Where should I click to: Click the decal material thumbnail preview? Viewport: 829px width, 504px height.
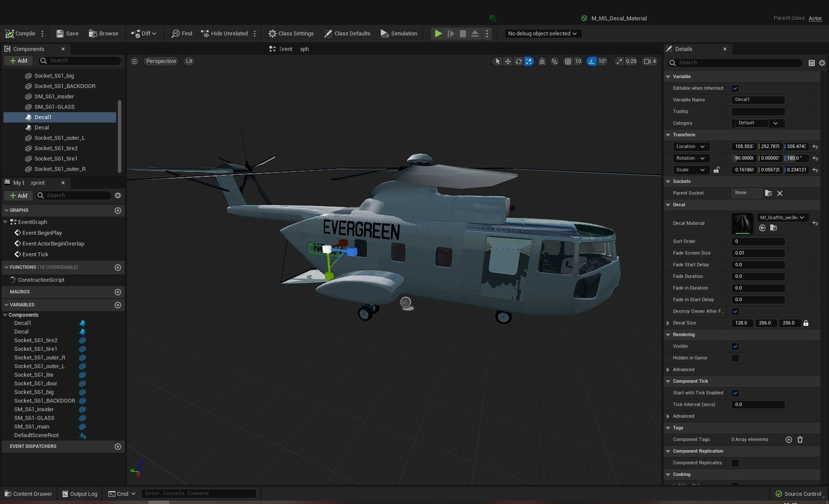[x=742, y=224]
